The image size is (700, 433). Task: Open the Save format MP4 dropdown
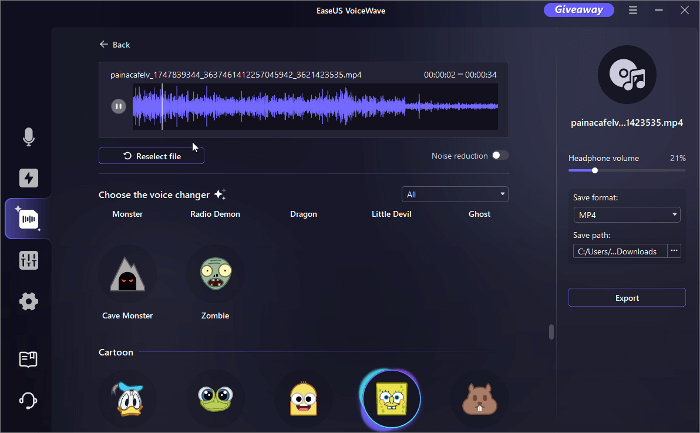[627, 215]
